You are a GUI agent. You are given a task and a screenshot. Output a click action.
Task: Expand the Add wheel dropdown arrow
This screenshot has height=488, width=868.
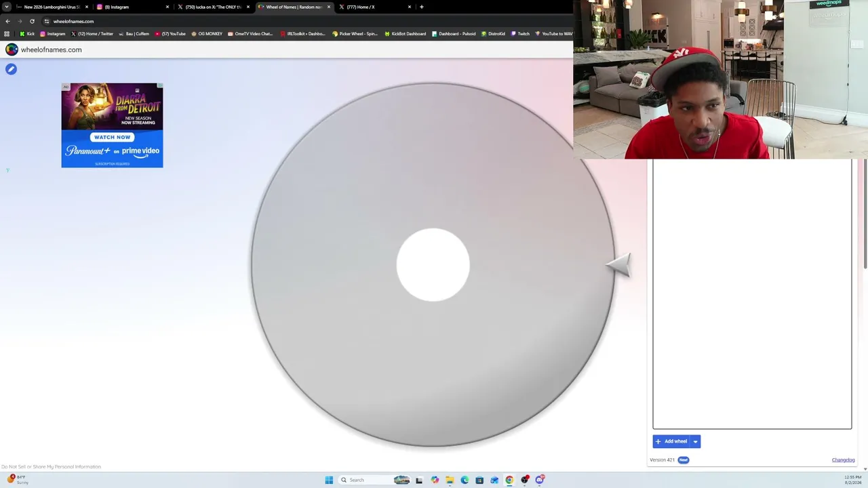coord(695,441)
